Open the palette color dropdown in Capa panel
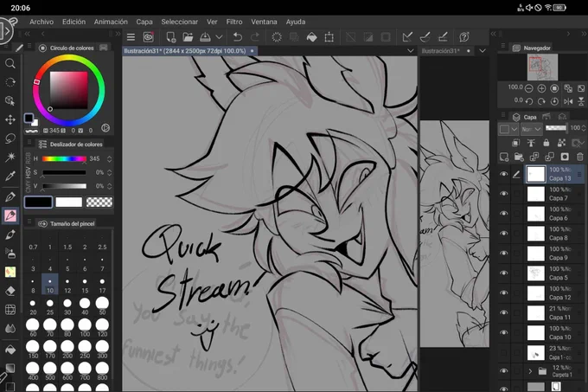Viewport: 588px width, 392px height. pos(508,129)
